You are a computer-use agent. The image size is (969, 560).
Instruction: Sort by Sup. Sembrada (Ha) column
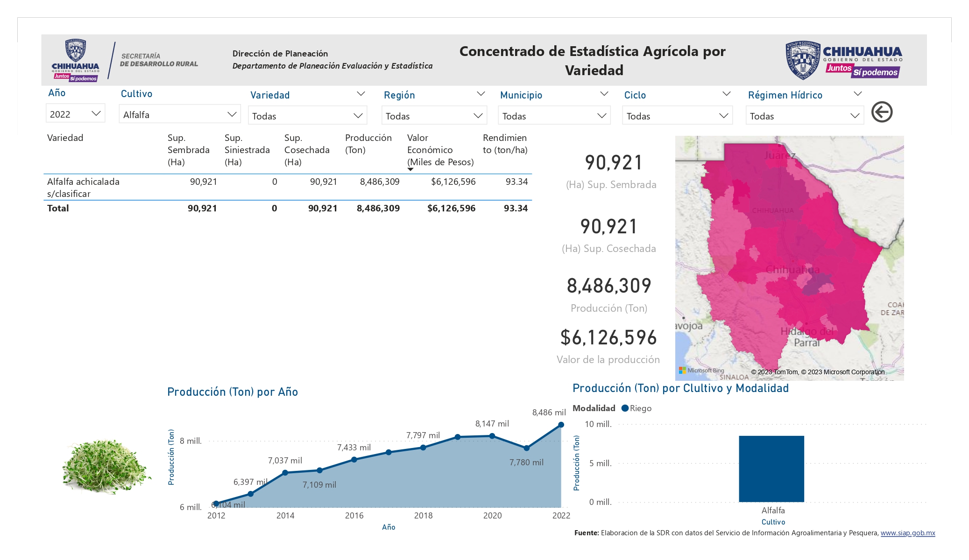pos(189,150)
